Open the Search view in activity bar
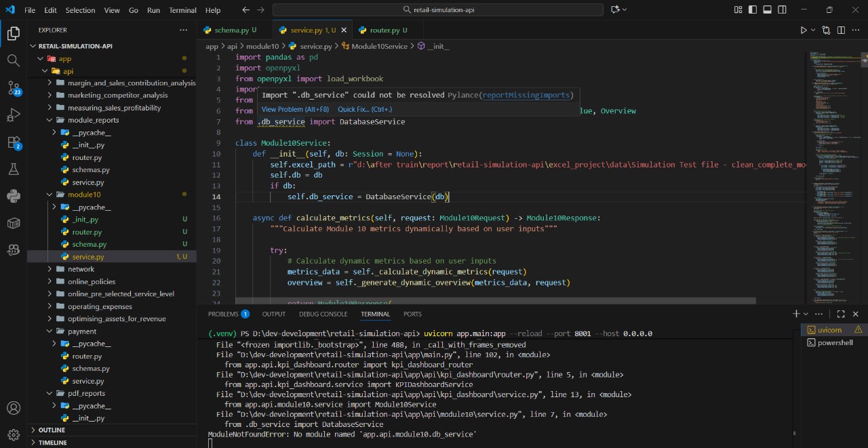 coord(13,60)
